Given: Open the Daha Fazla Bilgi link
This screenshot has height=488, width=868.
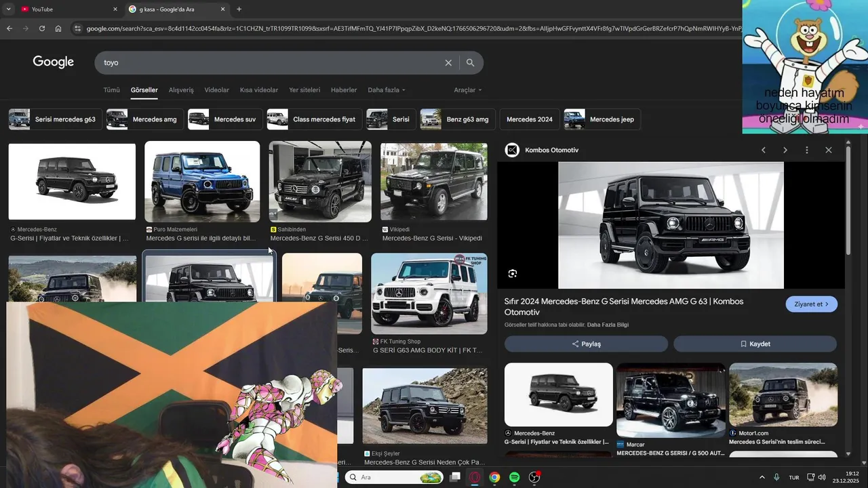Looking at the screenshot, I should pyautogui.click(x=608, y=325).
